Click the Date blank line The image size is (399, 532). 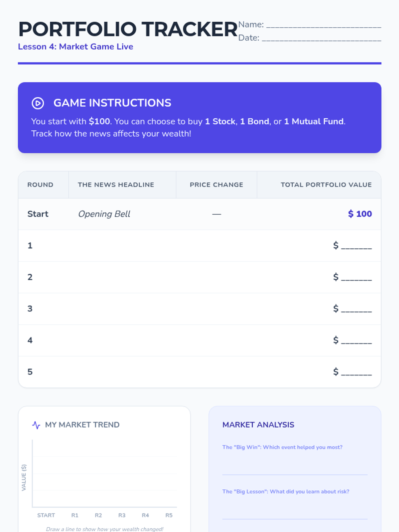pyautogui.click(x=321, y=39)
